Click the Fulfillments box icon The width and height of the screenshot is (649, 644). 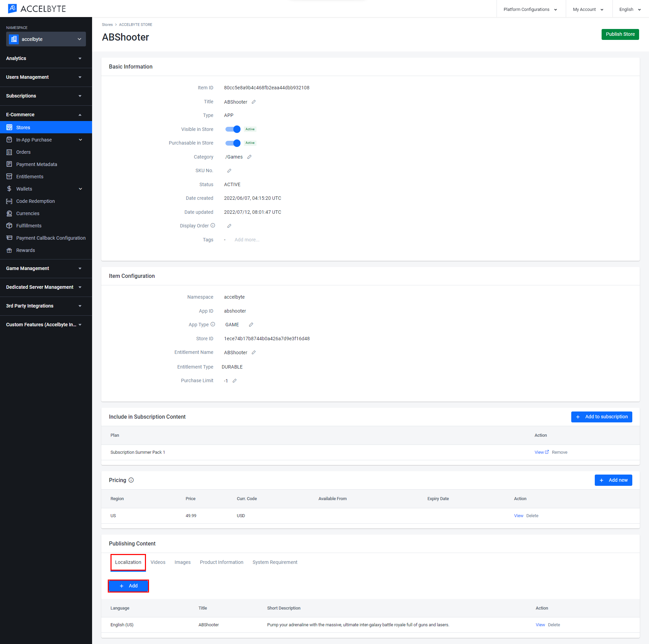click(x=9, y=226)
